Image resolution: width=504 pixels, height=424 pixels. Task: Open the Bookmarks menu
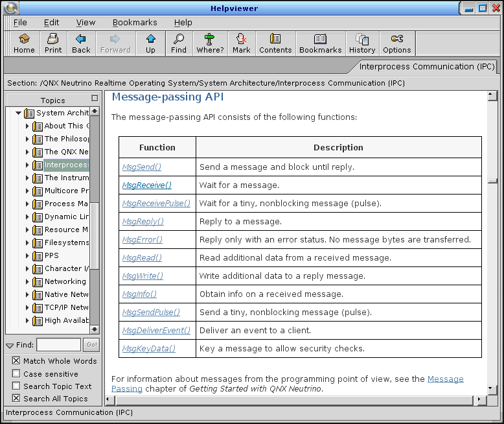[x=135, y=23]
